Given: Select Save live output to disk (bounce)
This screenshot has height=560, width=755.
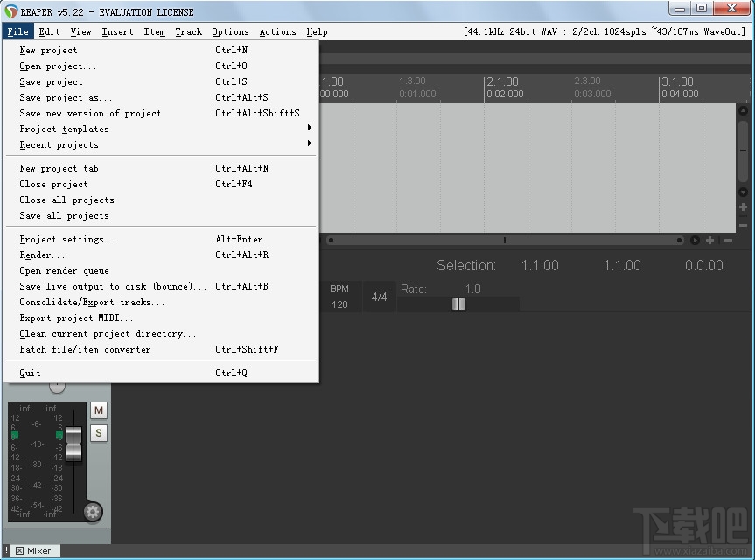Looking at the screenshot, I should tap(161, 286).
